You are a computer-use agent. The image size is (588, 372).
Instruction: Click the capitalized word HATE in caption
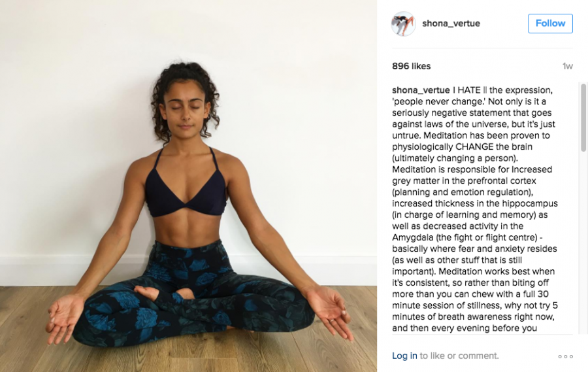(468, 90)
